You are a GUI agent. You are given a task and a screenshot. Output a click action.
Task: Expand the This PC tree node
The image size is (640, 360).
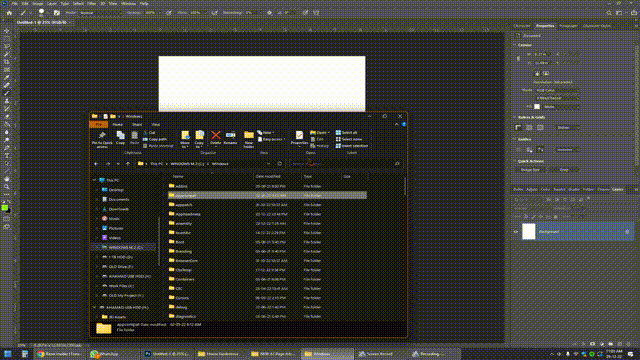pyautogui.click(x=95, y=180)
